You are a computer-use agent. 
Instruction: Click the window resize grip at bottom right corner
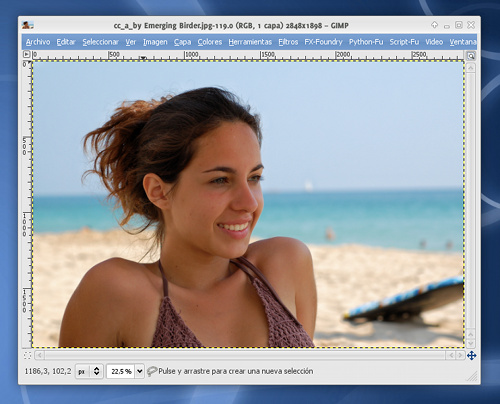[x=472, y=376]
